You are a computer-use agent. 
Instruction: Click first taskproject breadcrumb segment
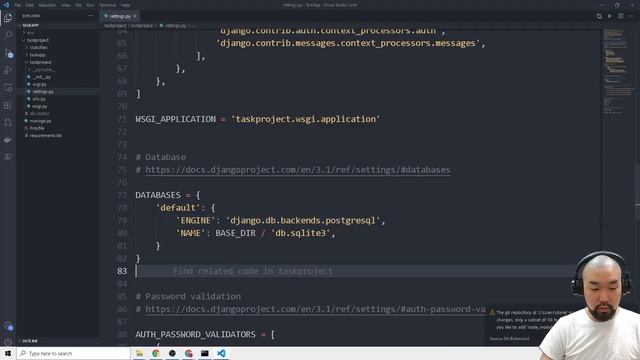tap(115, 25)
